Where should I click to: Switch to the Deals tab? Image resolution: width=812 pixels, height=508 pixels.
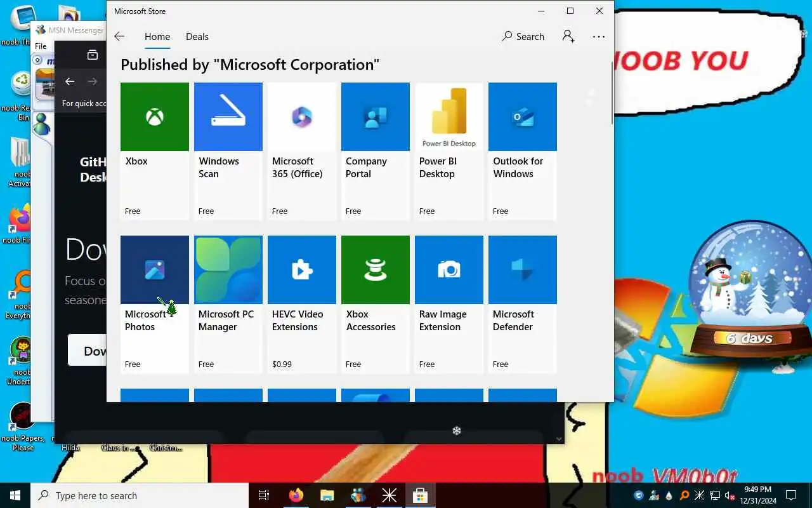coord(197,37)
